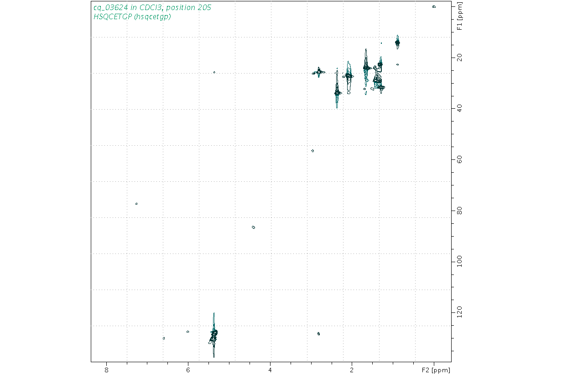The height and width of the screenshot is (375, 588).
Task: Select the cross-peak near 2.8 / 25.6 ppm
Action: pos(318,71)
